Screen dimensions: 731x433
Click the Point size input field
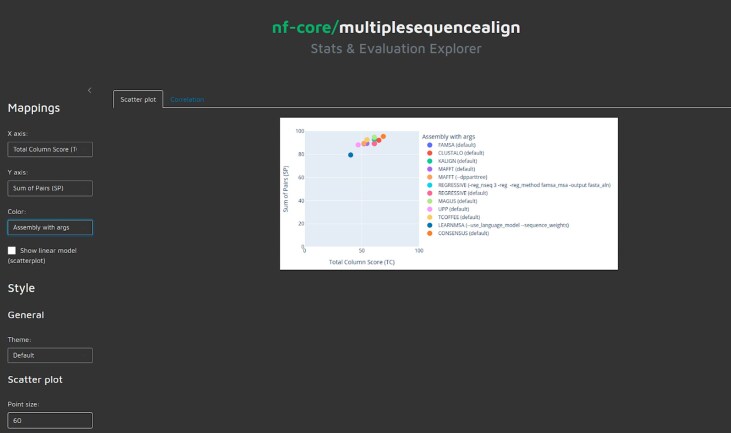pos(50,420)
